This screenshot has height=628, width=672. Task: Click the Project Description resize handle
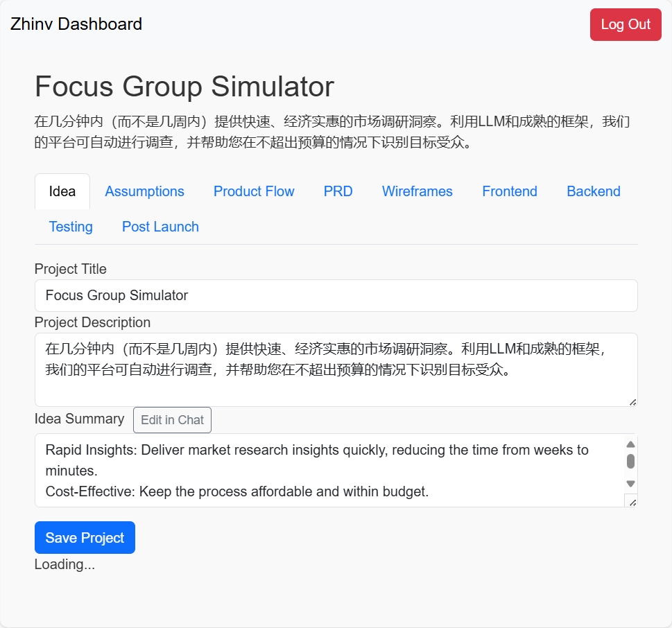[632, 401]
